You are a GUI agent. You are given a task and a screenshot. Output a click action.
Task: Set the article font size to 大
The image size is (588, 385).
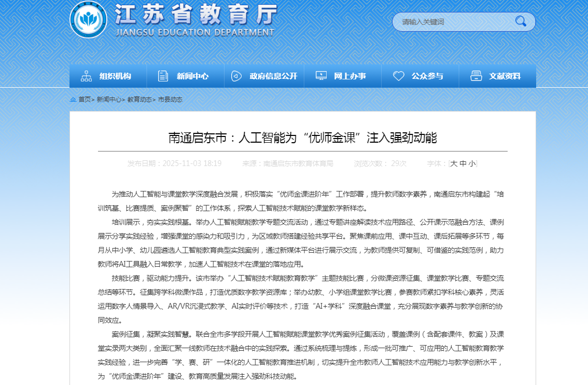(454, 163)
